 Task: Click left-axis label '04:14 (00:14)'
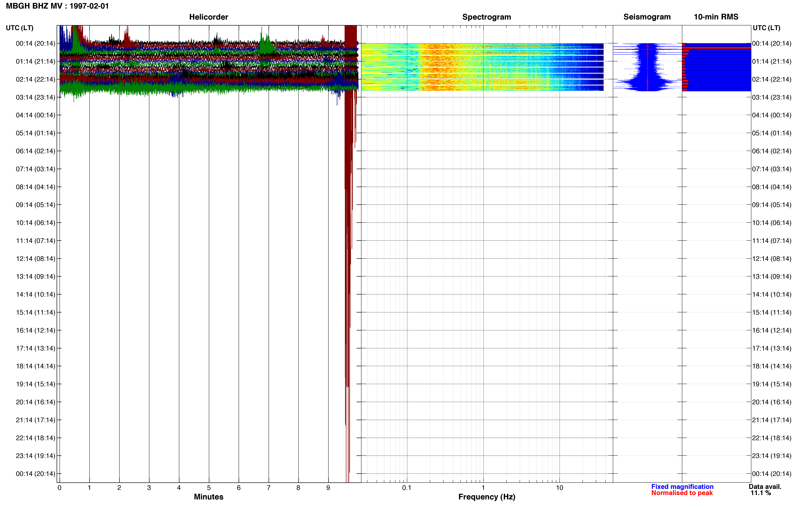pyautogui.click(x=36, y=115)
